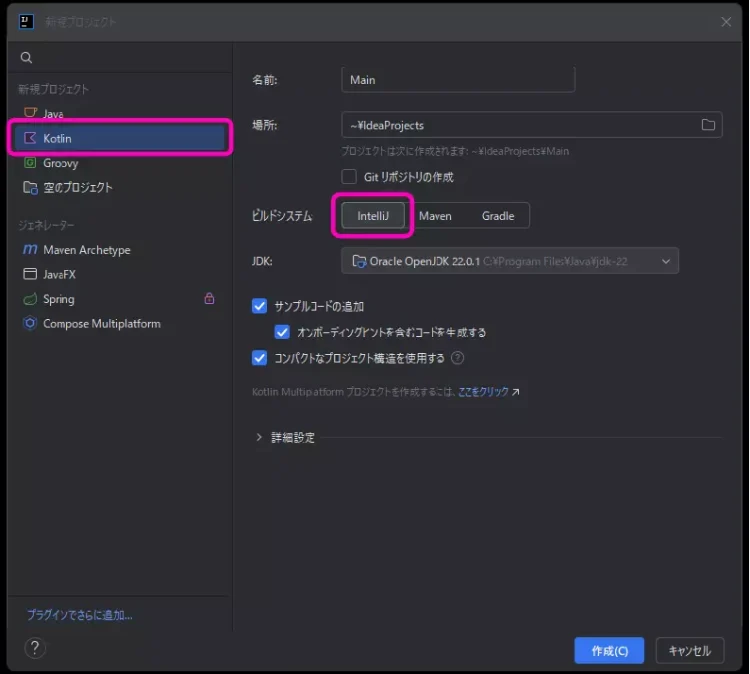750x674 pixels.
Task: Click the Maven Archetype m icon
Action: [30, 250]
